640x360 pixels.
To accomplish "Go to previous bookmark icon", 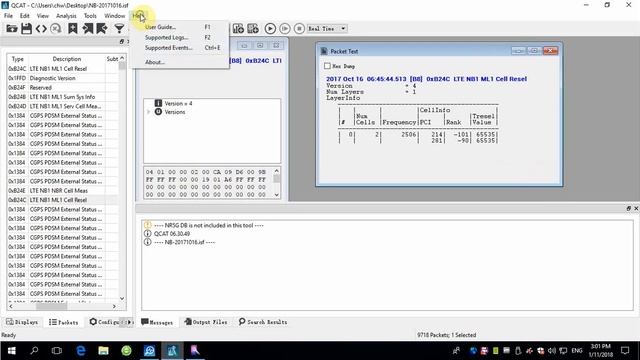I will 87,29.
